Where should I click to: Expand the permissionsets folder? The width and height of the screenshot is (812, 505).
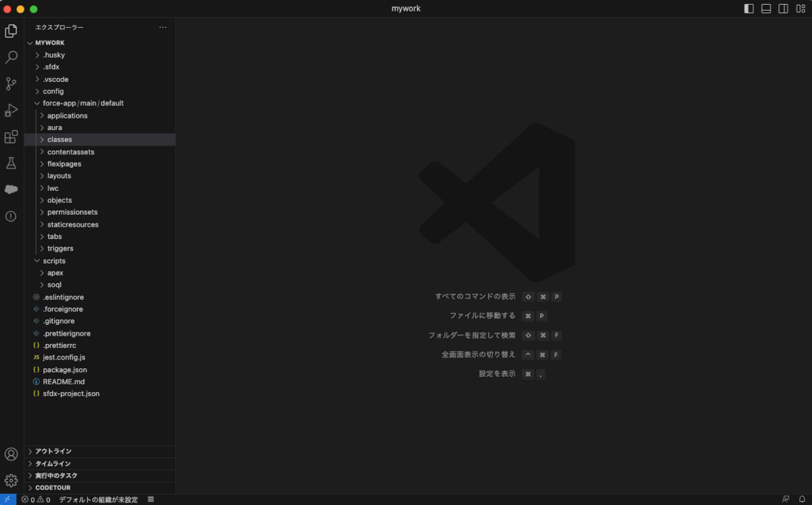[x=100, y=212]
